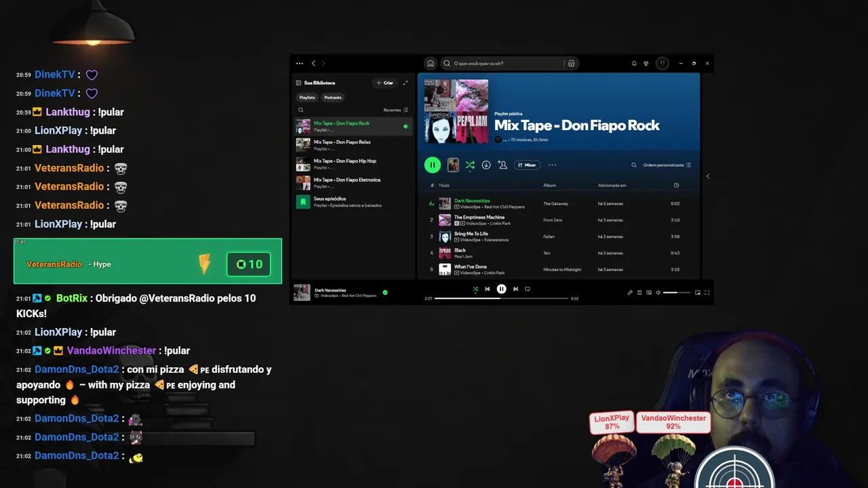Open the notifications bell in Spotify
The width and height of the screenshot is (868, 488).
coord(634,64)
